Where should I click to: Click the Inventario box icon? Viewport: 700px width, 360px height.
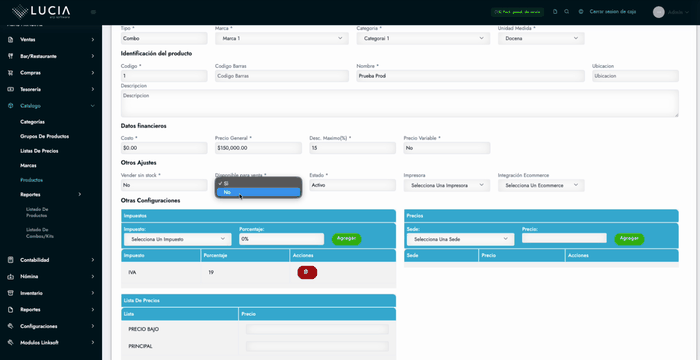11,293
